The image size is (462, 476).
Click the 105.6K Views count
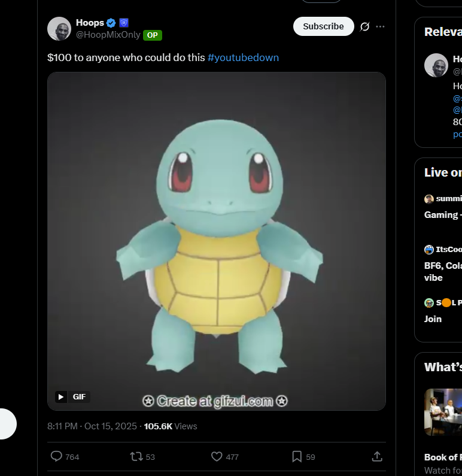171,426
